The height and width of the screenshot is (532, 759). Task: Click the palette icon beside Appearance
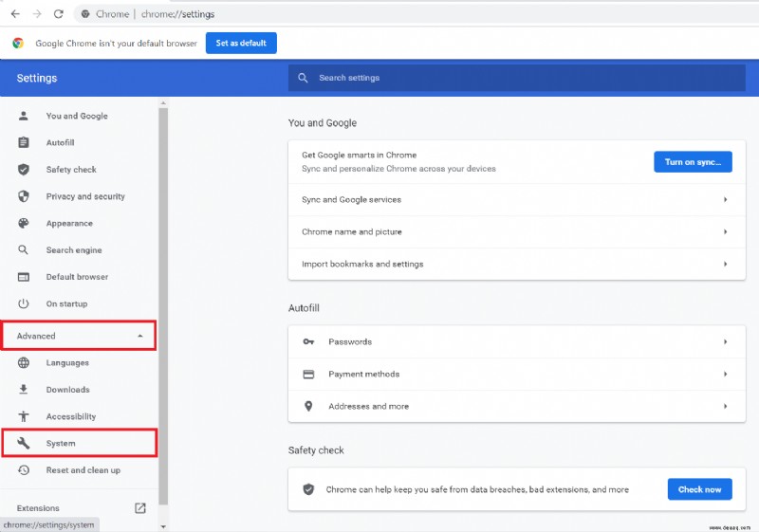[x=23, y=223]
